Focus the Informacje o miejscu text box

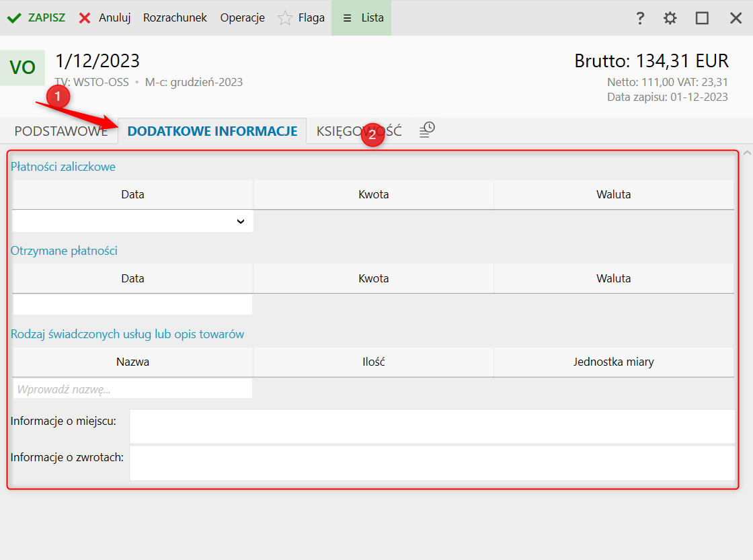click(x=432, y=426)
